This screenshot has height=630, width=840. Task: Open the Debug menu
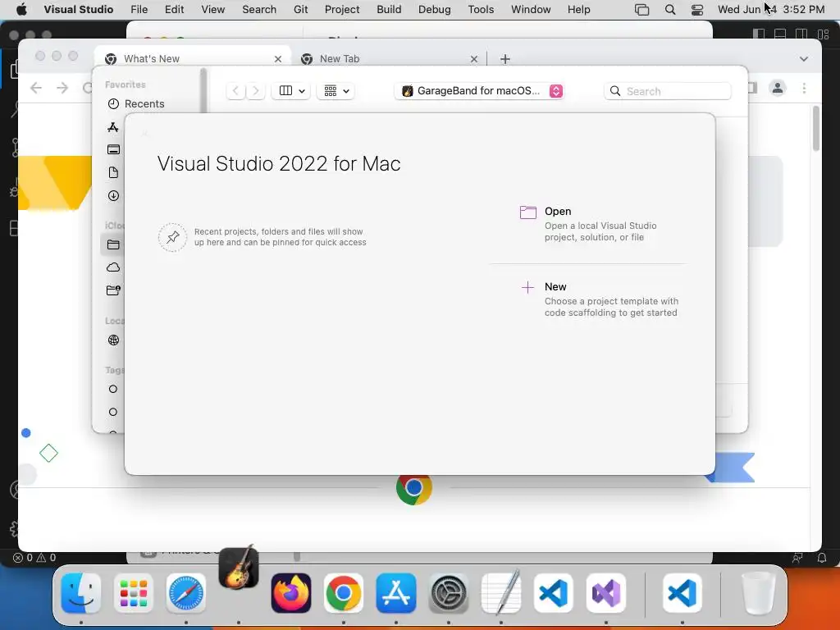(x=435, y=10)
